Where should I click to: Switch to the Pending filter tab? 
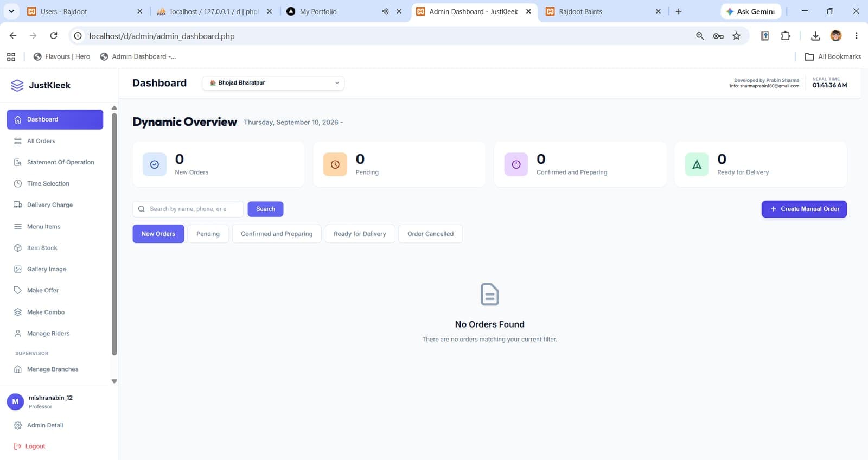pyautogui.click(x=208, y=234)
